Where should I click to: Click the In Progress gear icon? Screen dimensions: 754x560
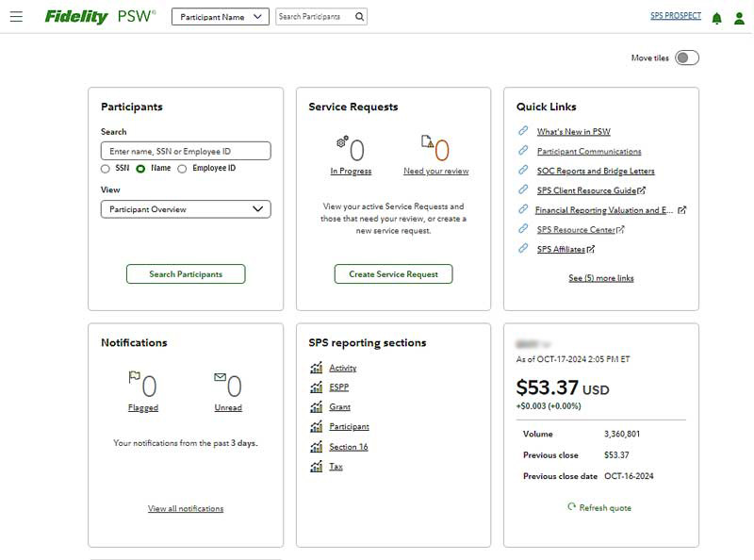click(341, 142)
